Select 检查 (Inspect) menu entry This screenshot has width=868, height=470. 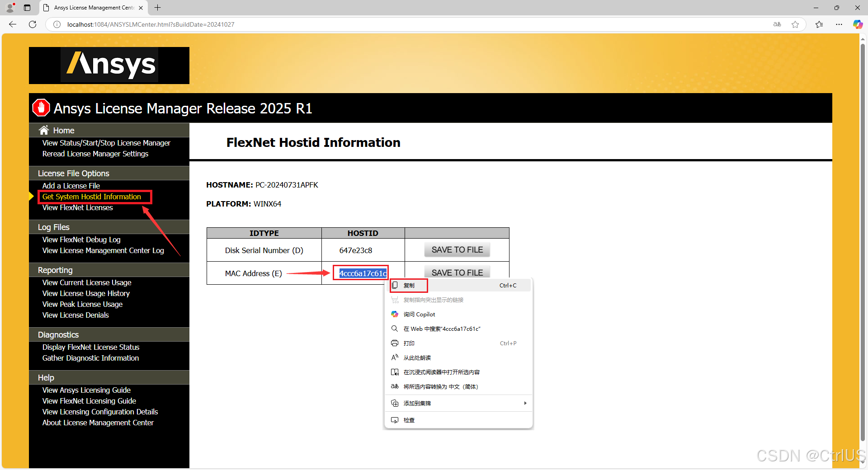(x=458, y=420)
